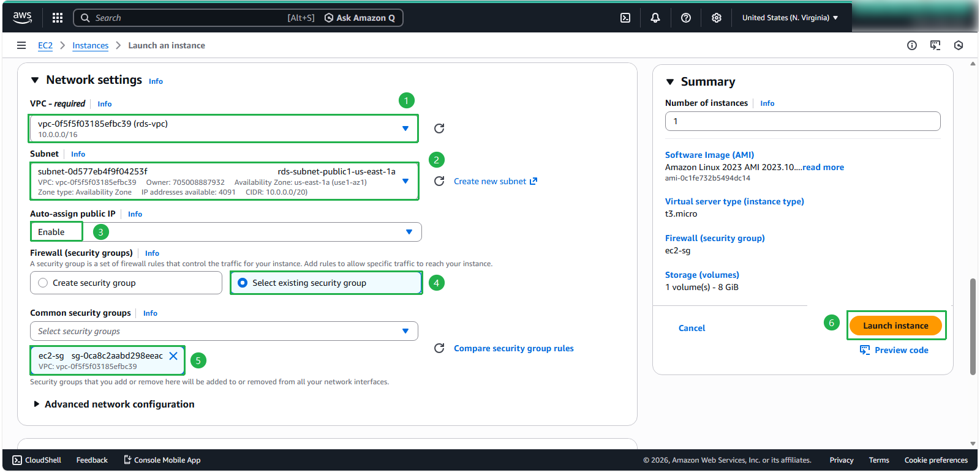Viewport: 980px width, 473px height.
Task: Open Info next to Common security groups
Action: pyautogui.click(x=150, y=313)
